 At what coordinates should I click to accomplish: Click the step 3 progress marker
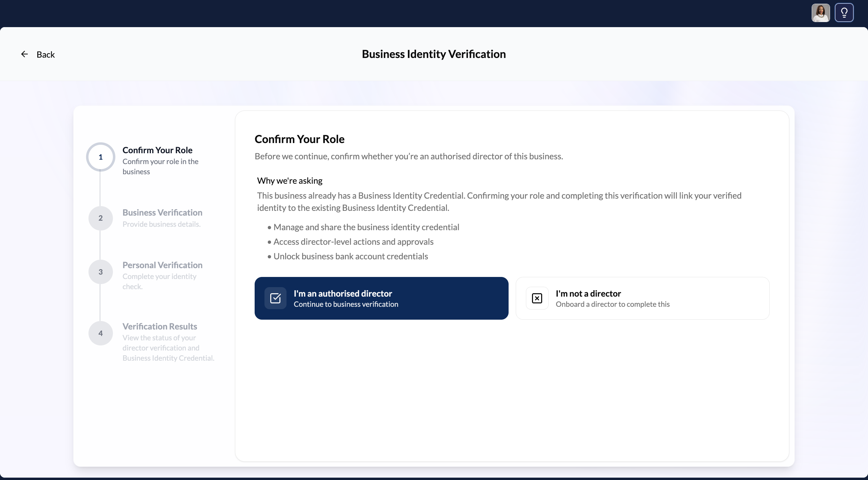(100, 272)
